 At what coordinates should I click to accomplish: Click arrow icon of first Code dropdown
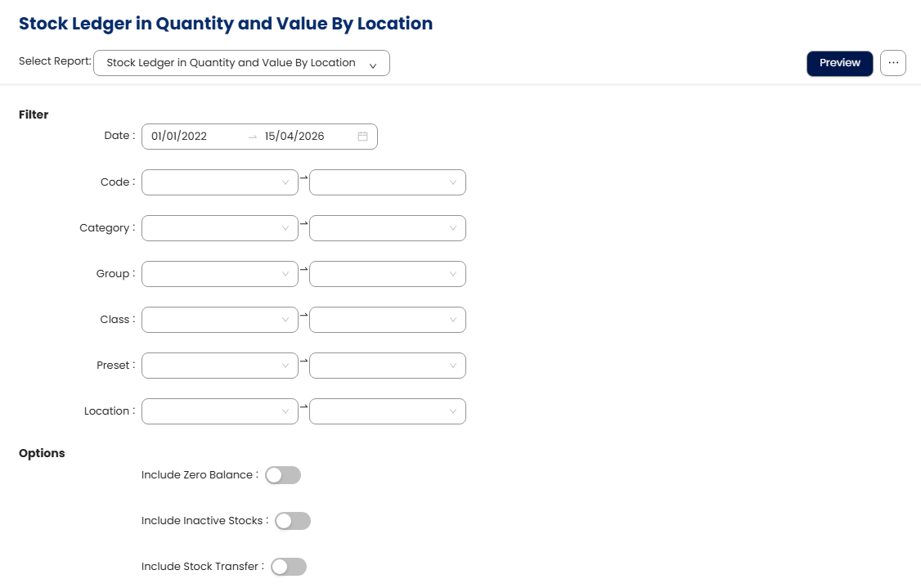pos(285,182)
